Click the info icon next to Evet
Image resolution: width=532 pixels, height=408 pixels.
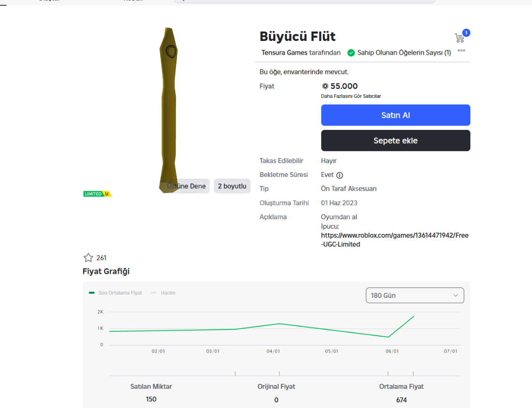[x=339, y=175]
